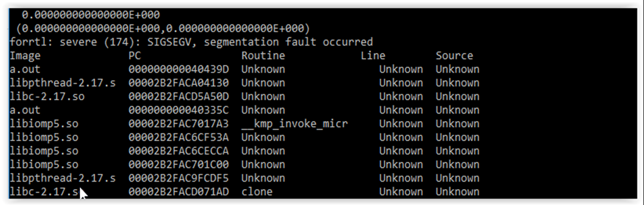The width and height of the screenshot is (644, 205).
Task: Click the Source column header
Action: [x=454, y=55]
